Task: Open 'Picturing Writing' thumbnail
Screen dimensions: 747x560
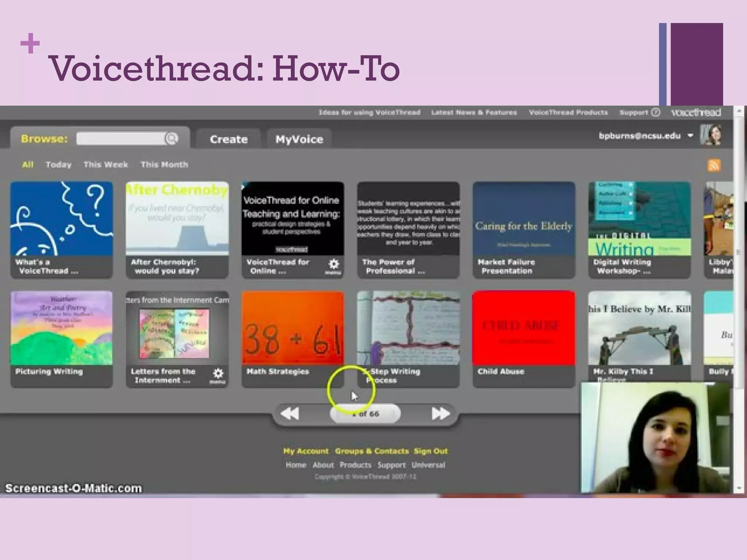Action: [x=62, y=328]
